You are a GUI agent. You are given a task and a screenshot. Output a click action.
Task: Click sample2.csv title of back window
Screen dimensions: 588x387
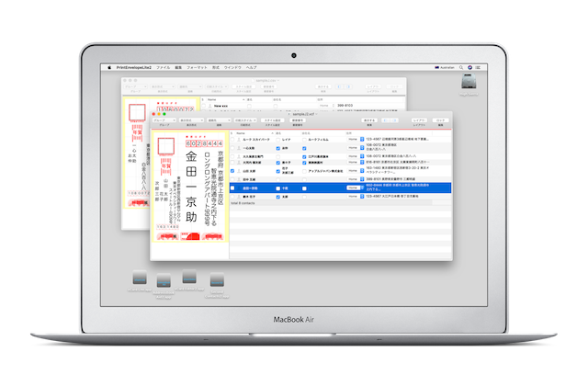click(266, 80)
